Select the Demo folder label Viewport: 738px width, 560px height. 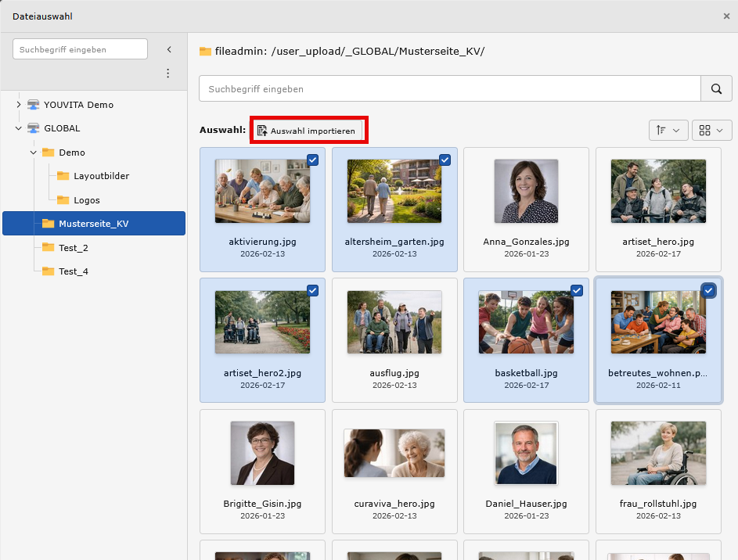pyautogui.click(x=72, y=153)
